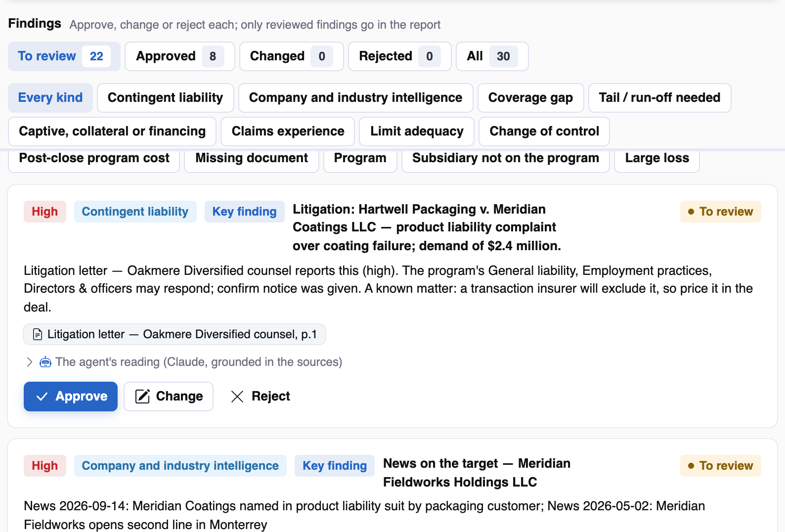The width and height of the screenshot is (785, 532).
Task: Filter findings by Coverage gap
Action: pyautogui.click(x=530, y=98)
